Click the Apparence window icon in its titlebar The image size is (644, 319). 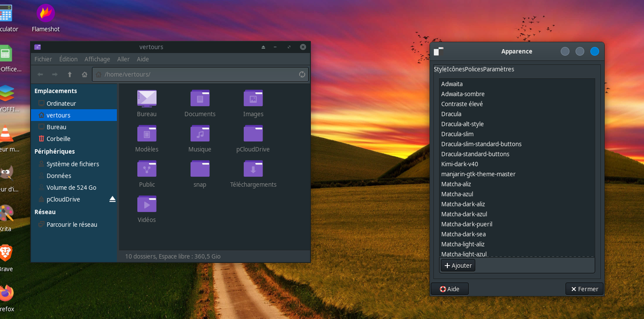[439, 51]
